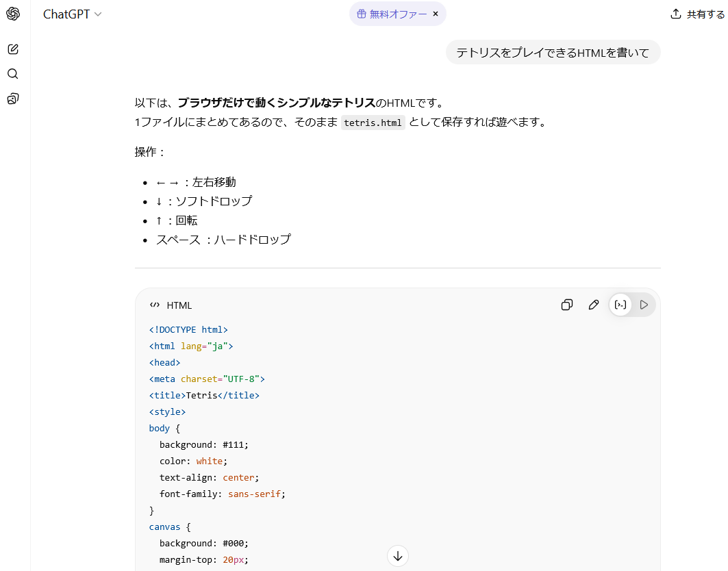
Task: Click the スペース：ハードドロップ list item
Action: coord(223,240)
